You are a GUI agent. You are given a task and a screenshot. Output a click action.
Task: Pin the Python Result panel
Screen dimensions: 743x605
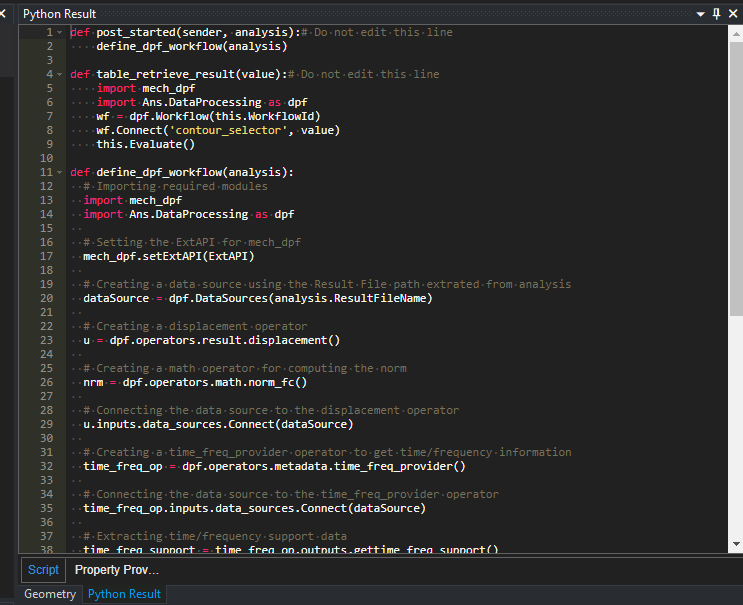coord(716,14)
